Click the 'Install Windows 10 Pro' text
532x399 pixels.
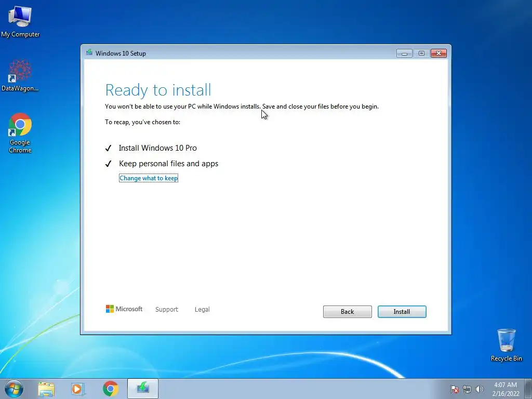[x=158, y=148]
